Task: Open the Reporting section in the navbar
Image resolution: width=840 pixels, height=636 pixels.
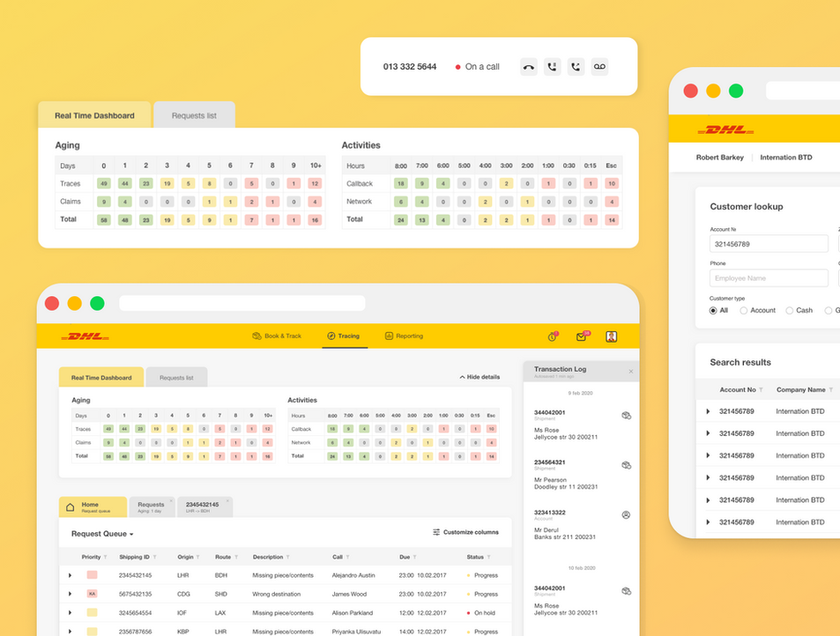Action: click(x=404, y=336)
